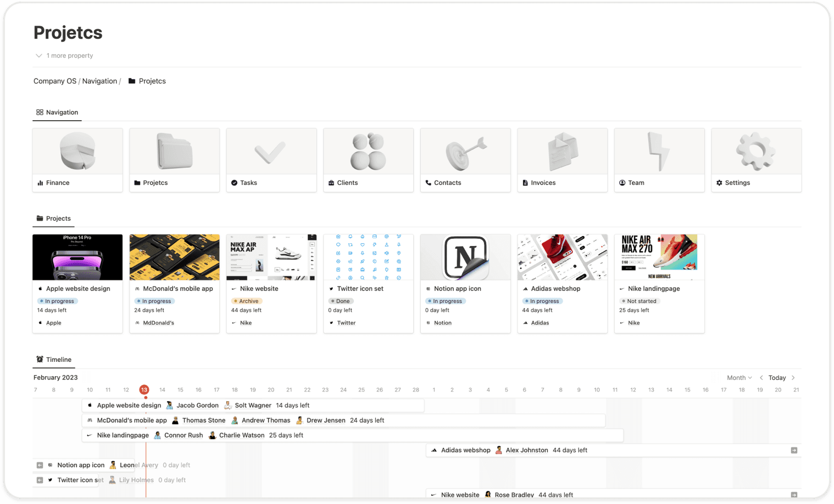The image size is (834, 504).
Task: Click Connor Rush name in timeline
Action: pyautogui.click(x=184, y=435)
